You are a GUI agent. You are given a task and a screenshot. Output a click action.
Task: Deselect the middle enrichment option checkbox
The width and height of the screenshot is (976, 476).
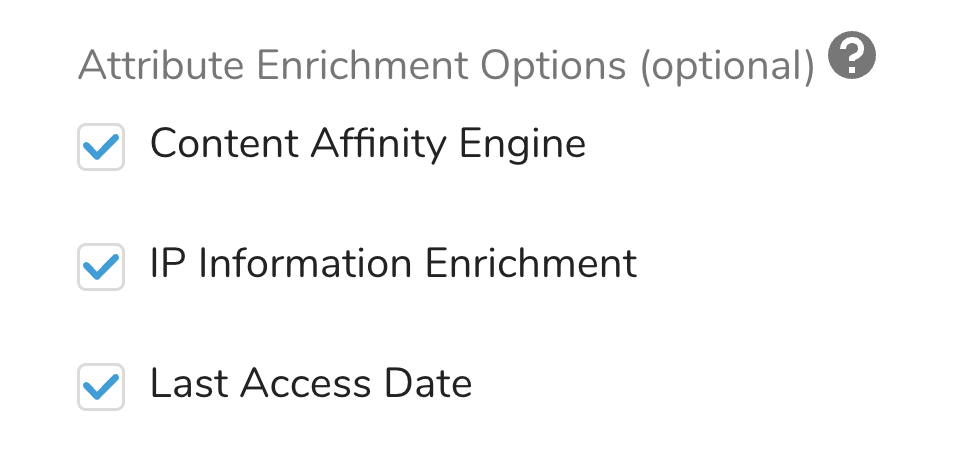click(101, 267)
